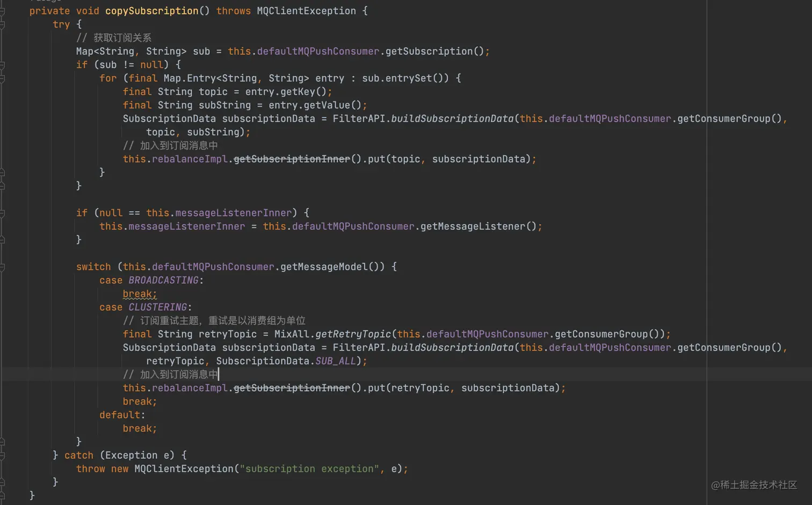Click the getSubscription() call
The height and width of the screenshot is (505, 812).
pyautogui.click(x=434, y=51)
